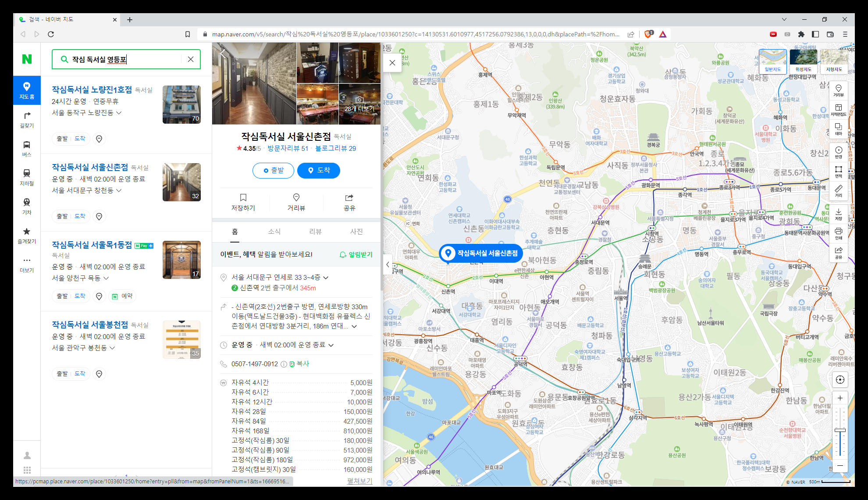This screenshot has height=500, width=868.
Task: Collapse the side panel with arrow handle
Action: (x=388, y=264)
